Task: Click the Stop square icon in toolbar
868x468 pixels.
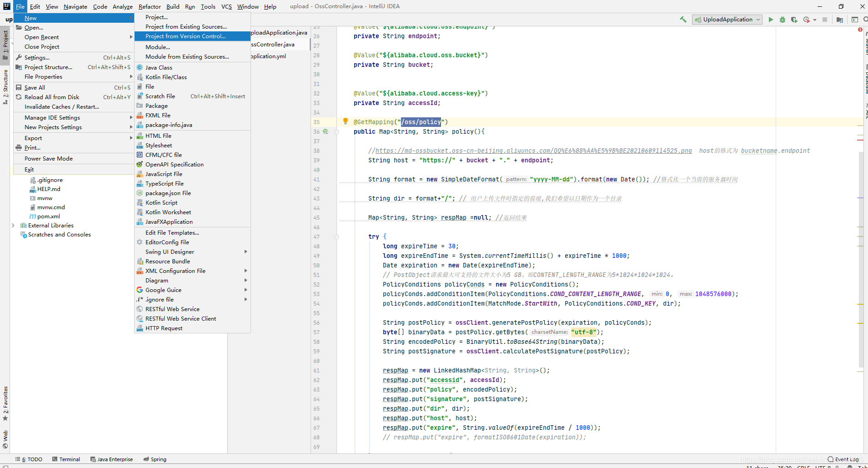Action: (x=825, y=20)
